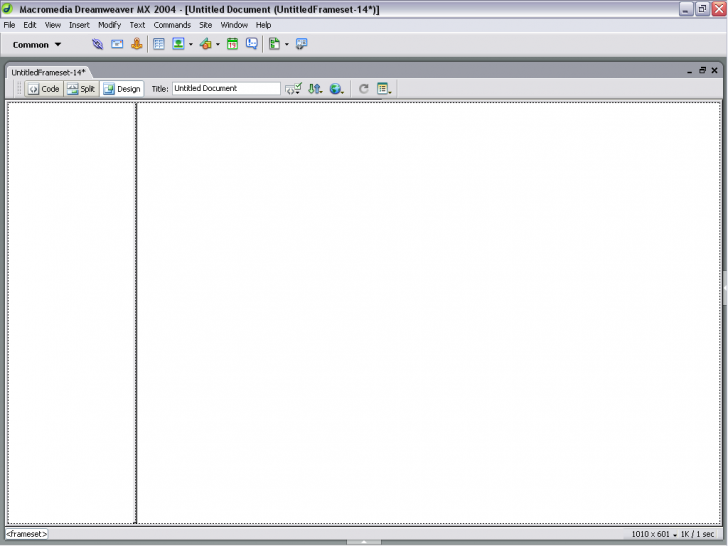Open the Help menu
Screen dimensions: 728x546
(263, 25)
